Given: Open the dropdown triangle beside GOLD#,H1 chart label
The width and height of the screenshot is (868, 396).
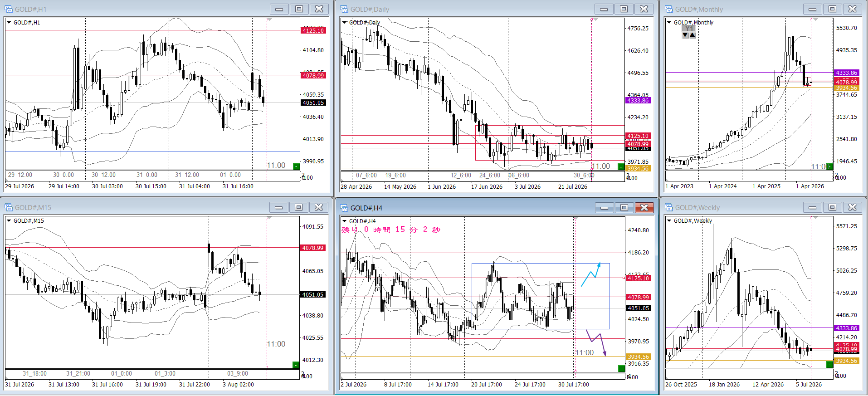Looking at the screenshot, I should (x=9, y=22).
